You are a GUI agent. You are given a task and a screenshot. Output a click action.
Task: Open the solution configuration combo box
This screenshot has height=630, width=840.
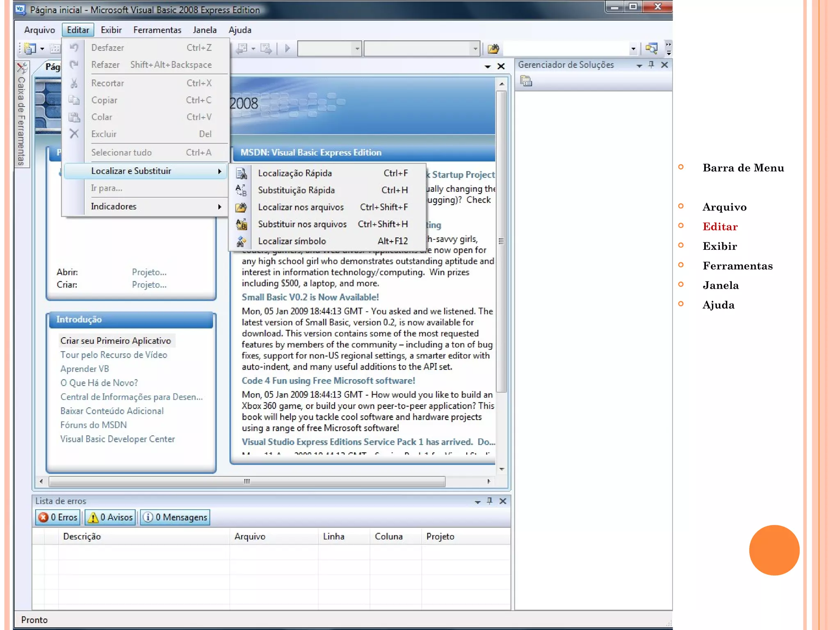[357, 49]
